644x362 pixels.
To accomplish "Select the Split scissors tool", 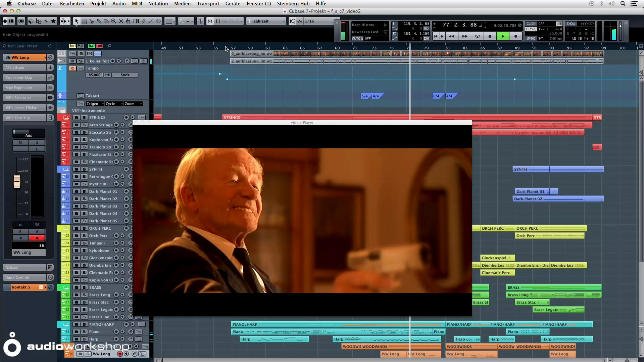I will pos(92,21).
